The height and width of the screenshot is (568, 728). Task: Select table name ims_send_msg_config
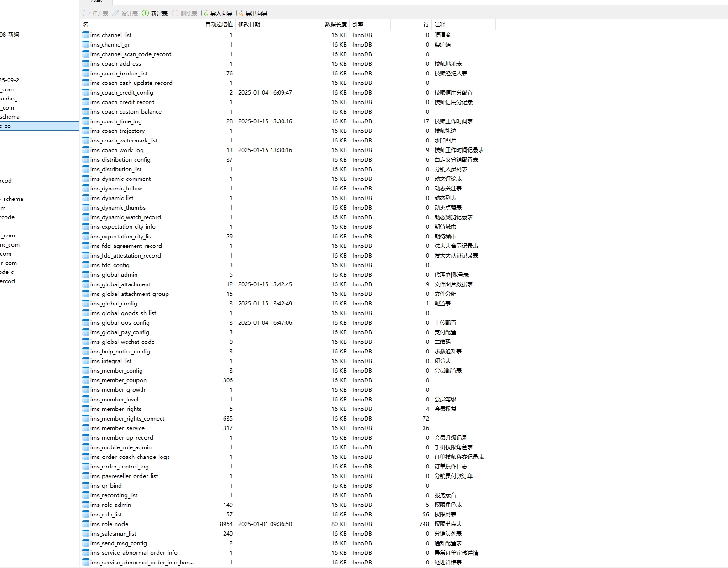tap(119, 543)
